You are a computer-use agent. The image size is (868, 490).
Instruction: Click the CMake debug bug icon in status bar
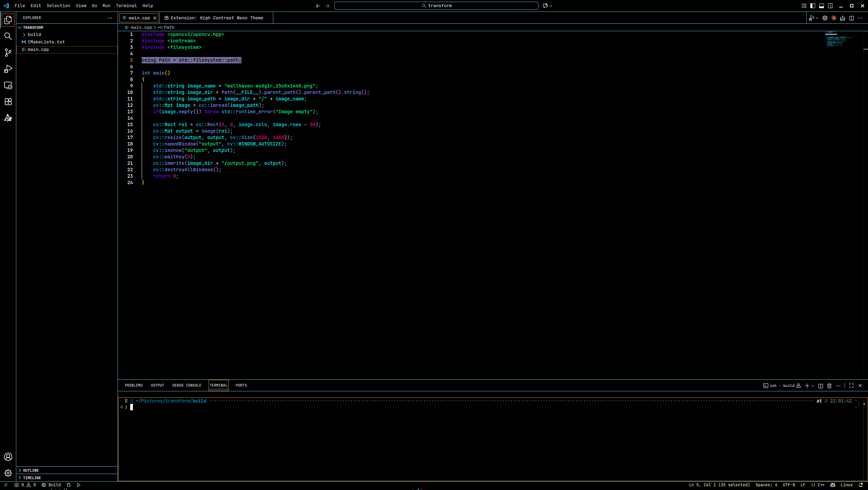pos(68,485)
